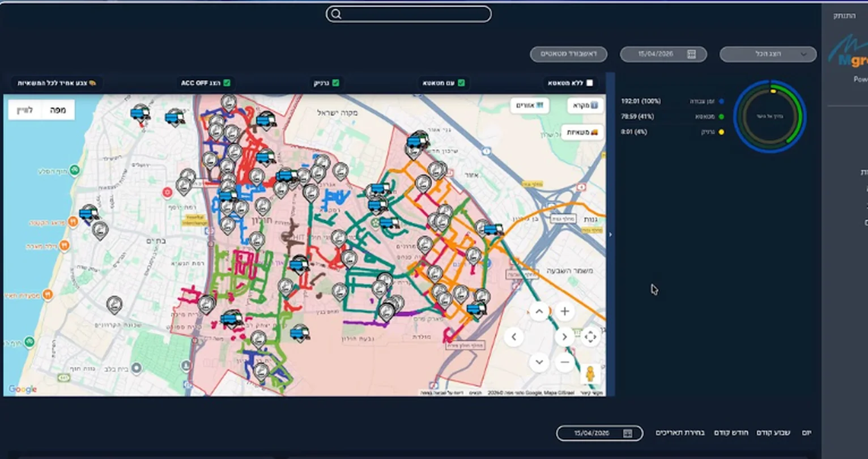868x459 pixels.
Task: Open the calendar icon in the bottom date field
Action: [x=627, y=433]
